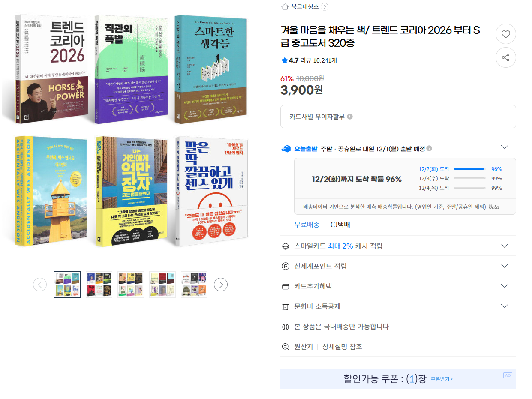Click the 쿠폰받기 coupon link

coord(442,379)
